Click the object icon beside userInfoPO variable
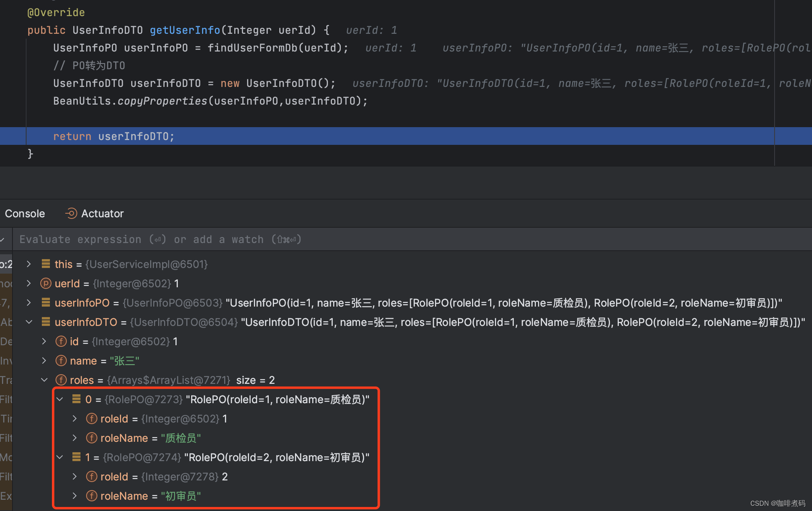Viewport: 812px width, 511px height. (46, 303)
